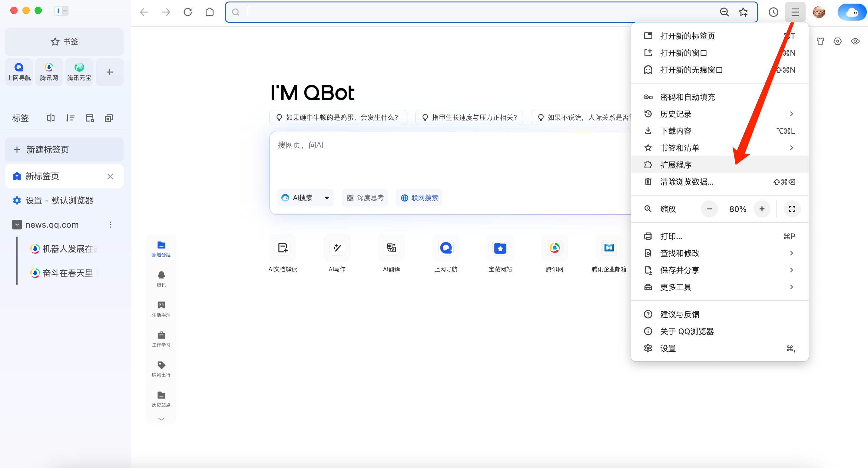Screen dimensions: 868x468
Task: Open the AI文档解读 shortcut
Action: [x=282, y=248]
